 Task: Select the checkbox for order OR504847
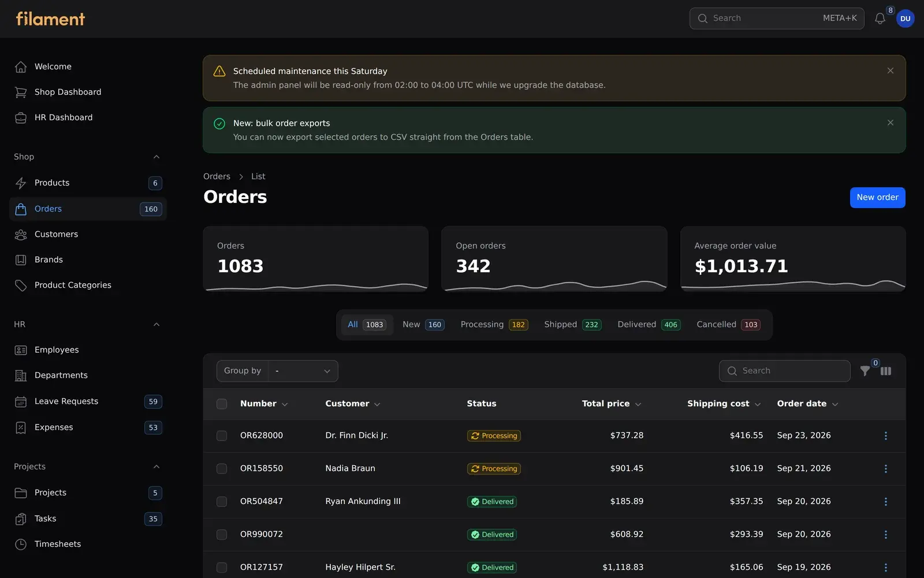(x=222, y=502)
